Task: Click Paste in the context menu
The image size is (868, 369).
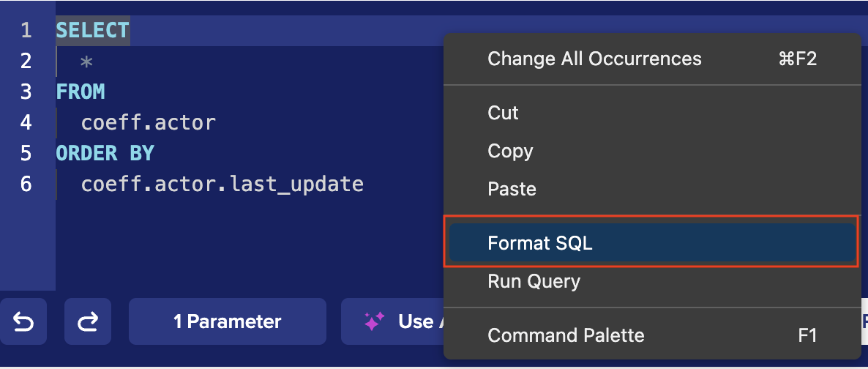Action: [512, 189]
